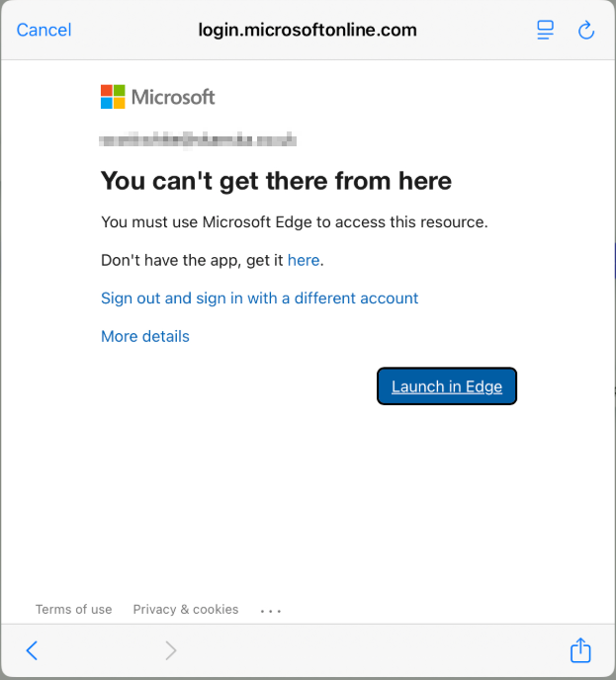Go back using the left chevron

pyautogui.click(x=32, y=650)
